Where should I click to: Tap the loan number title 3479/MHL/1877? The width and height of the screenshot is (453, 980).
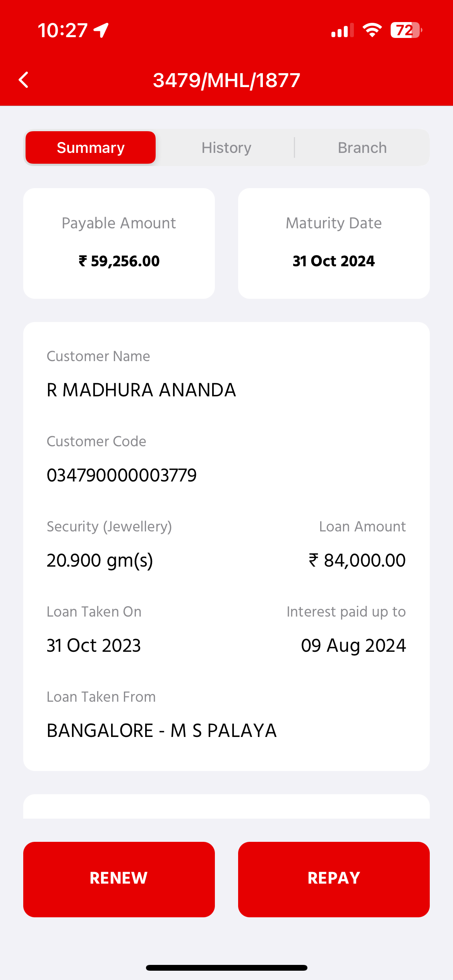[226, 80]
